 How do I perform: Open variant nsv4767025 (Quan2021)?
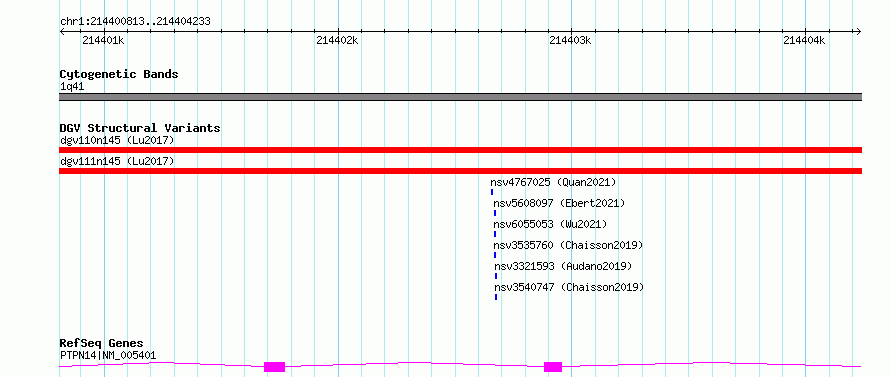[x=553, y=182]
